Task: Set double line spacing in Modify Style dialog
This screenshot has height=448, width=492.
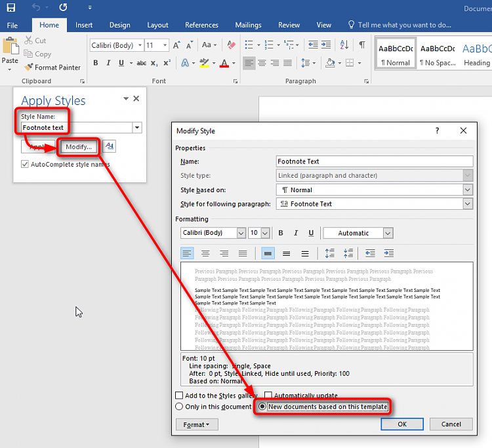Action: (x=304, y=253)
